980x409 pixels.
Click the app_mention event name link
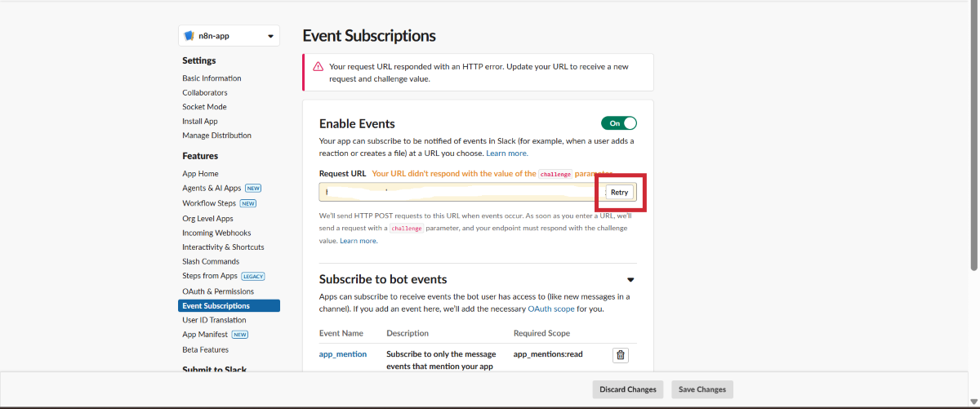point(342,354)
